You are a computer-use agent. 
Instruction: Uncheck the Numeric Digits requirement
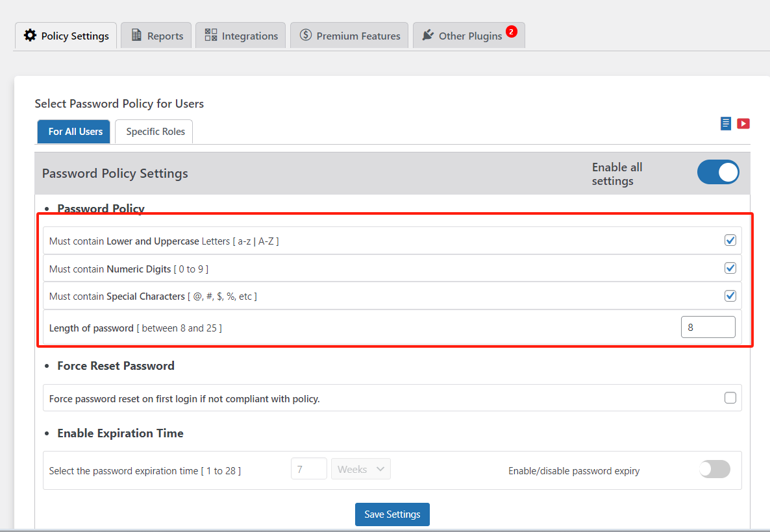pyautogui.click(x=730, y=268)
